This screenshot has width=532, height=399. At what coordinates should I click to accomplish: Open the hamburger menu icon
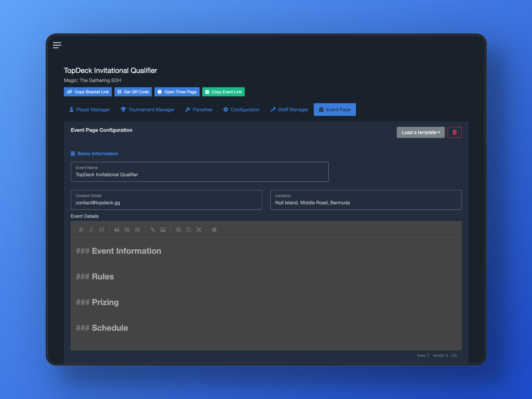pos(57,45)
